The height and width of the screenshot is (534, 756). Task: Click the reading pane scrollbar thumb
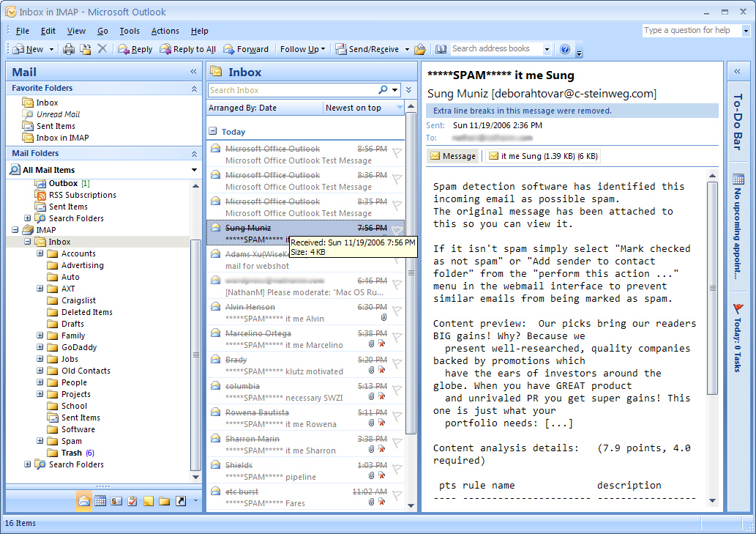(713, 288)
